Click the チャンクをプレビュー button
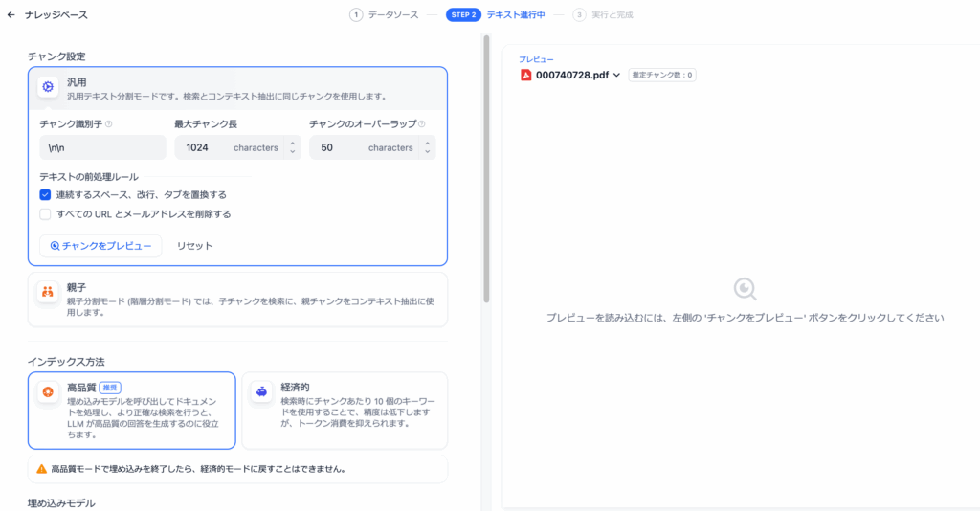The width and height of the screenshot is (980, 511). pyautogui.click(x=100, y=246)
